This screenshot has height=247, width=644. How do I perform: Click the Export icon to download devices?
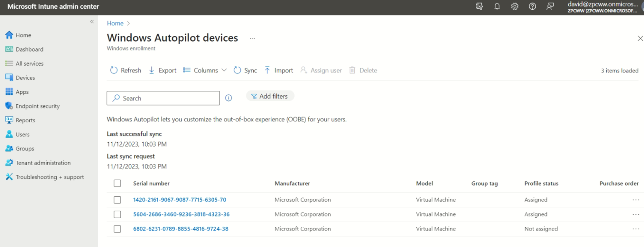151,70
